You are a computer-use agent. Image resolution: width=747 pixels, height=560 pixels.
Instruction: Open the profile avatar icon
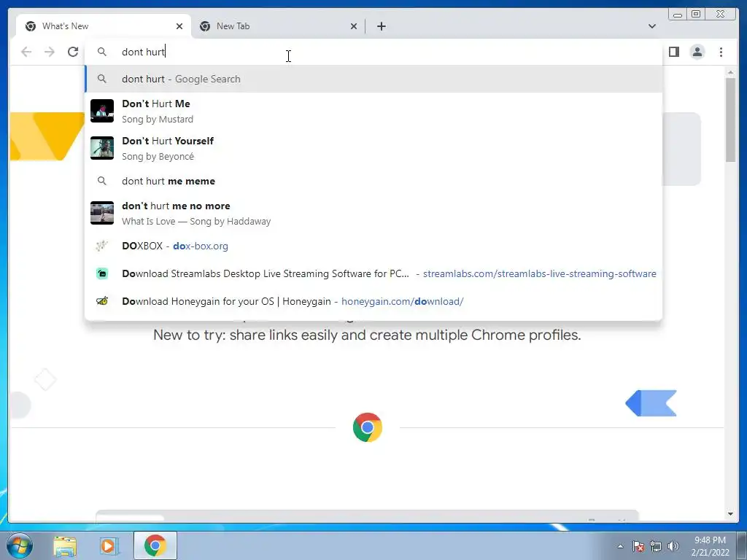click(697, 52)
